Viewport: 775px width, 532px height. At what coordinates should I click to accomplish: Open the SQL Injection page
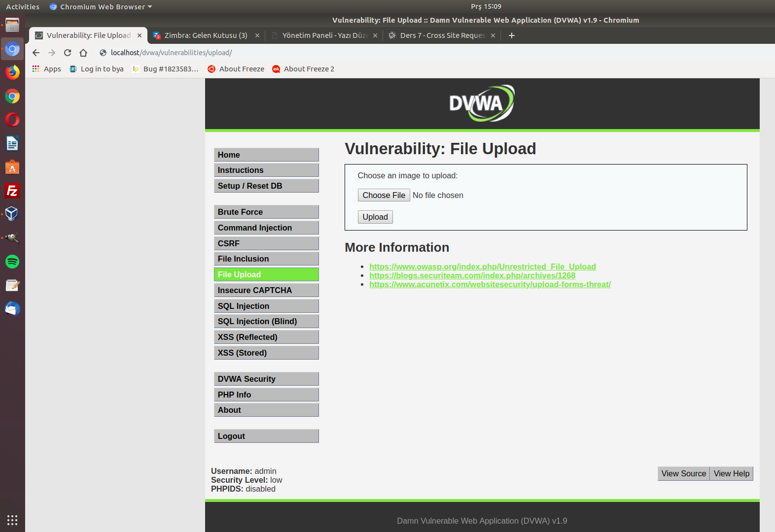click(266, 306)
